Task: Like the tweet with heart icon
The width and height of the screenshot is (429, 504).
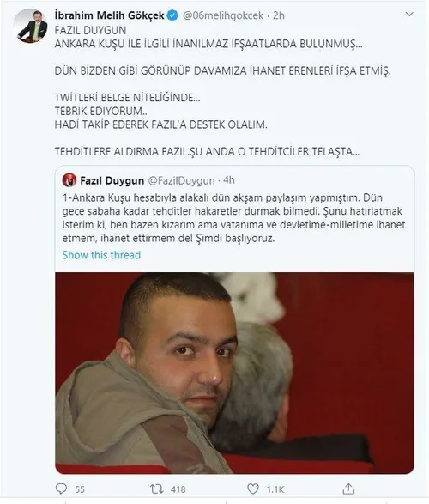Action: point(253,489)
